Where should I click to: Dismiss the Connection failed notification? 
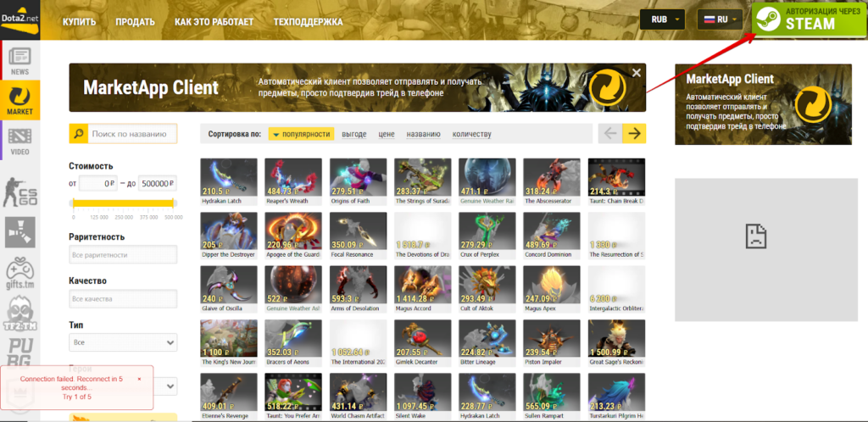tap(139, 379)
